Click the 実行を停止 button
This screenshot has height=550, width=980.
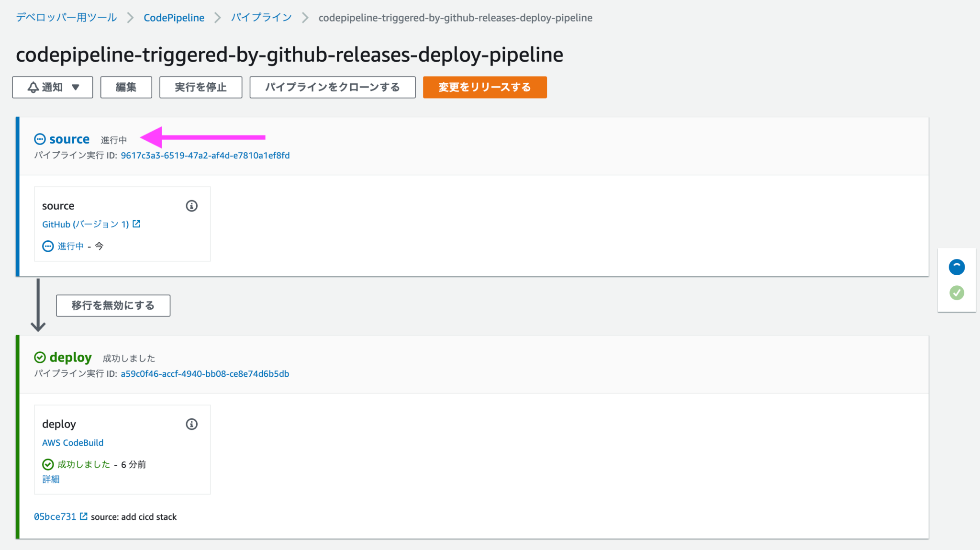click(200, 87)
